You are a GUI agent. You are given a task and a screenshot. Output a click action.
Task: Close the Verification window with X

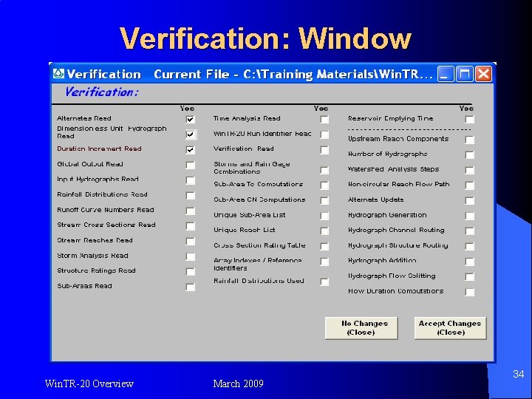pyautogui.click(x=483, y=74)
